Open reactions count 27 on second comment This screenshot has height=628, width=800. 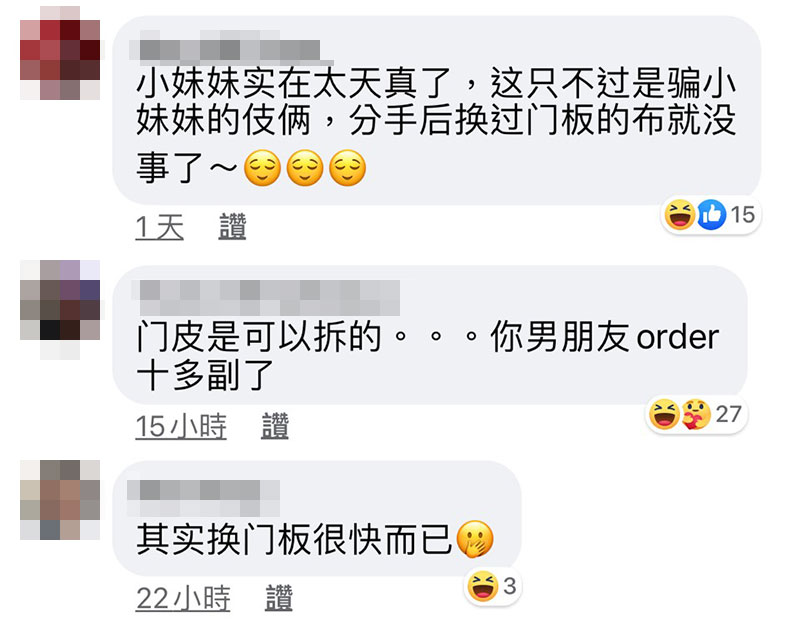(728, 414)
